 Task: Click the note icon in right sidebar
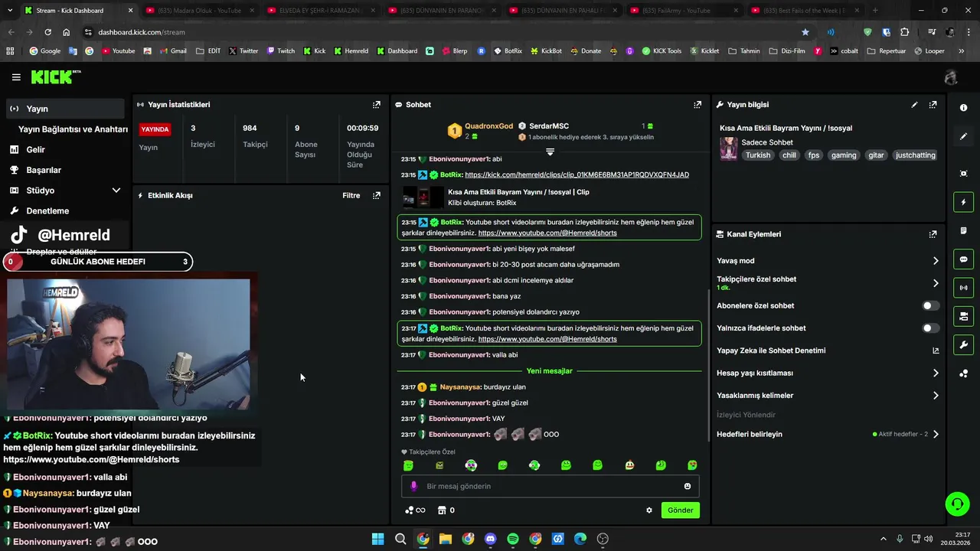point(963,230)
